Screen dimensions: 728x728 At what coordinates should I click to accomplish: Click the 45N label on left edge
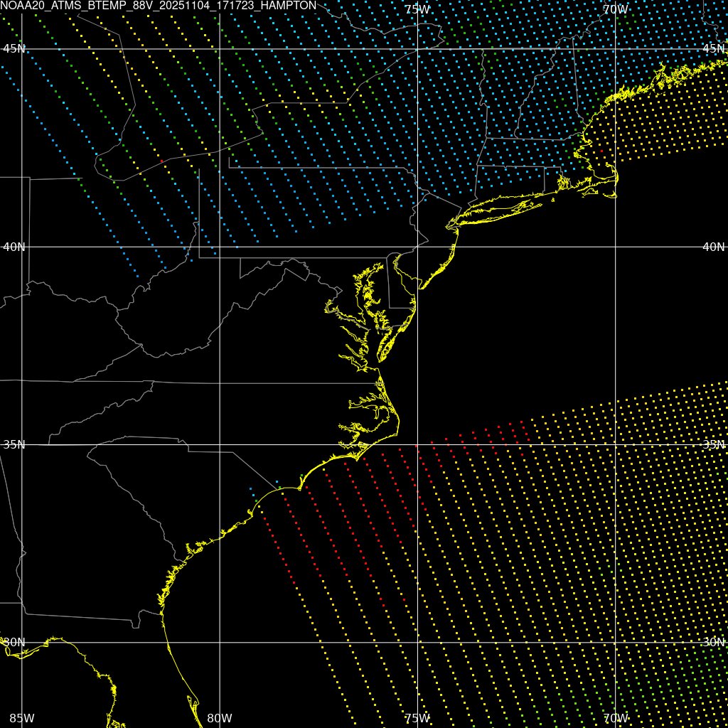14,48
